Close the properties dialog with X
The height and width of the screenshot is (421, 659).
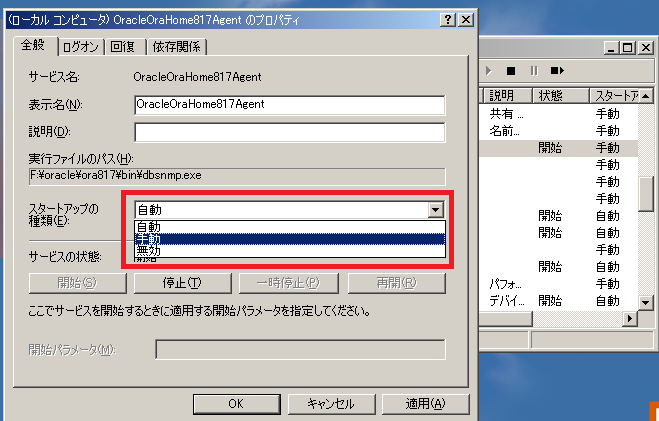[466, 20]
